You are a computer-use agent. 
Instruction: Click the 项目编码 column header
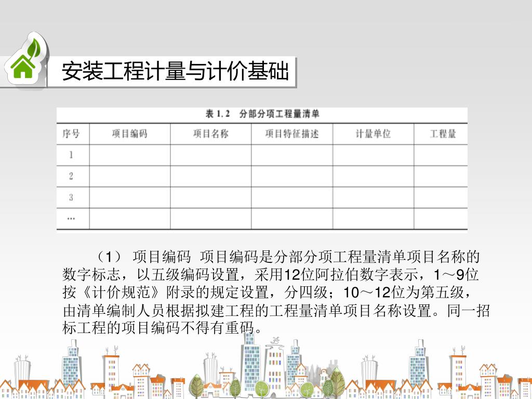pyautogui.click(x=129, y=134)
